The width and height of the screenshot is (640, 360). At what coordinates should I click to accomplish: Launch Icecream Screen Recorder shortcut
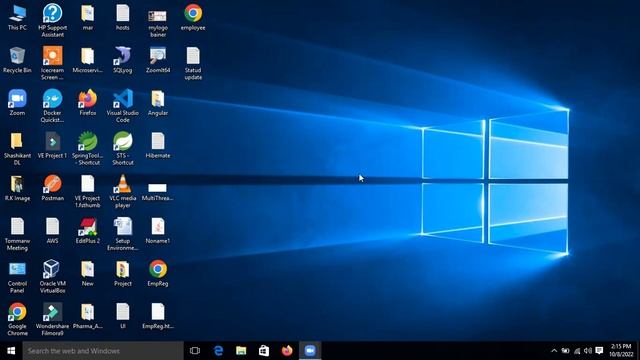[x=53, y=63]
